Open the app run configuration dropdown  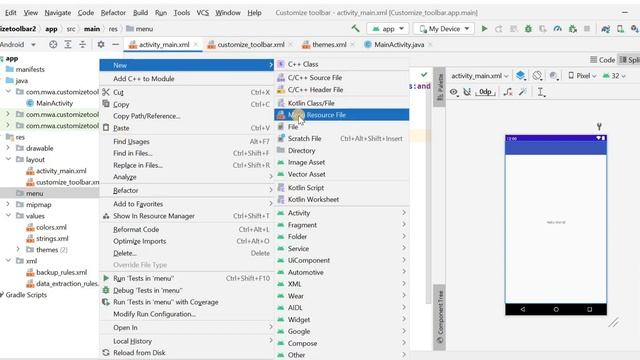pyautogui.click(x=388, y=29)
